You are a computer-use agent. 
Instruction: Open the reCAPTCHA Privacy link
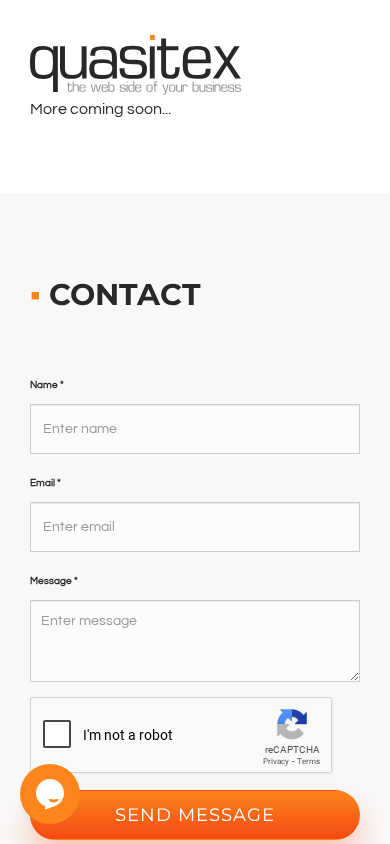pyautogui.click(x=275, y=761)
